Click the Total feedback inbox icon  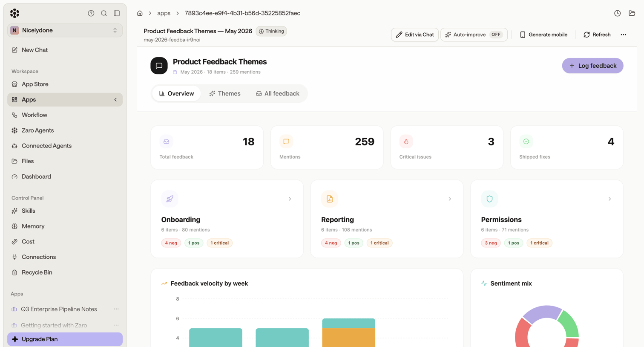click(x=167, y=142)
